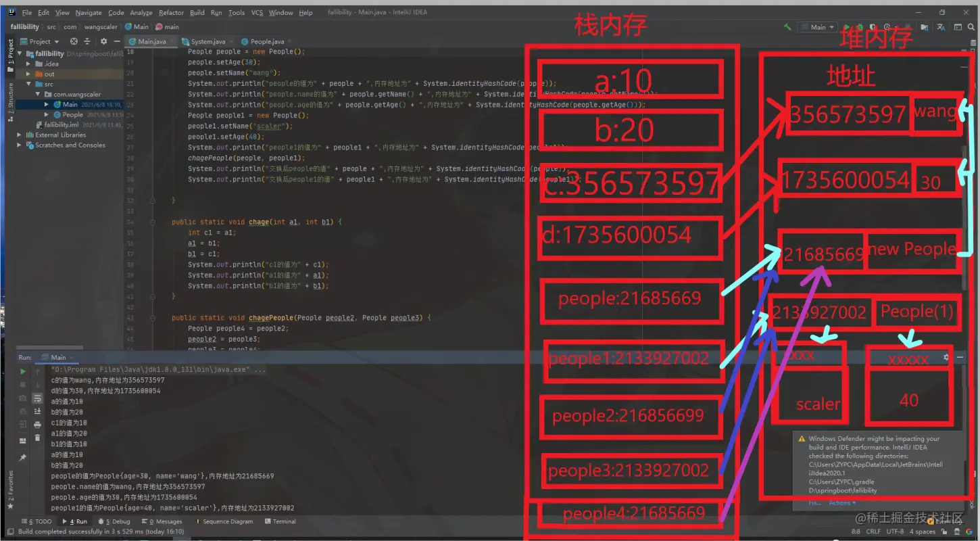980x541 pixels.
Task: Click the exit icon in Run panel sidebar
Action: (x=23, y=425)
